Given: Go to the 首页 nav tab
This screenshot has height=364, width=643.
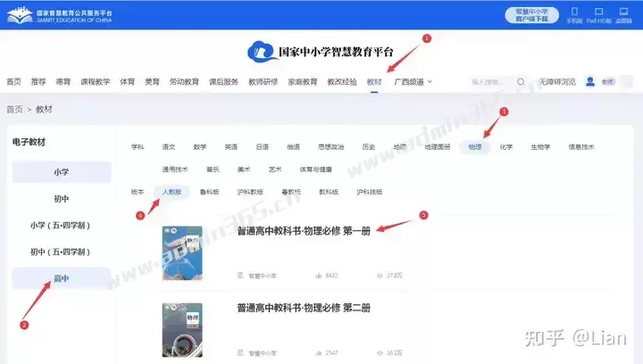Looking at the screenshot, I should pyautogui.click(x=13, y=82).
